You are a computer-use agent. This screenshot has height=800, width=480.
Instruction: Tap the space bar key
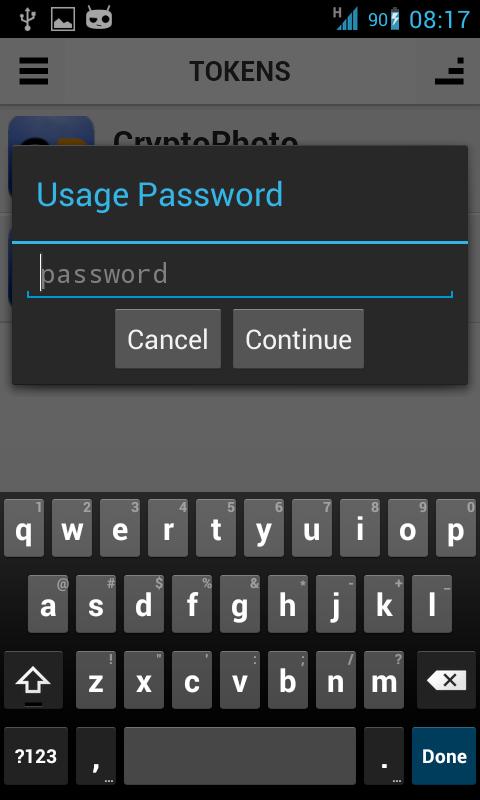tap(240, 756)
